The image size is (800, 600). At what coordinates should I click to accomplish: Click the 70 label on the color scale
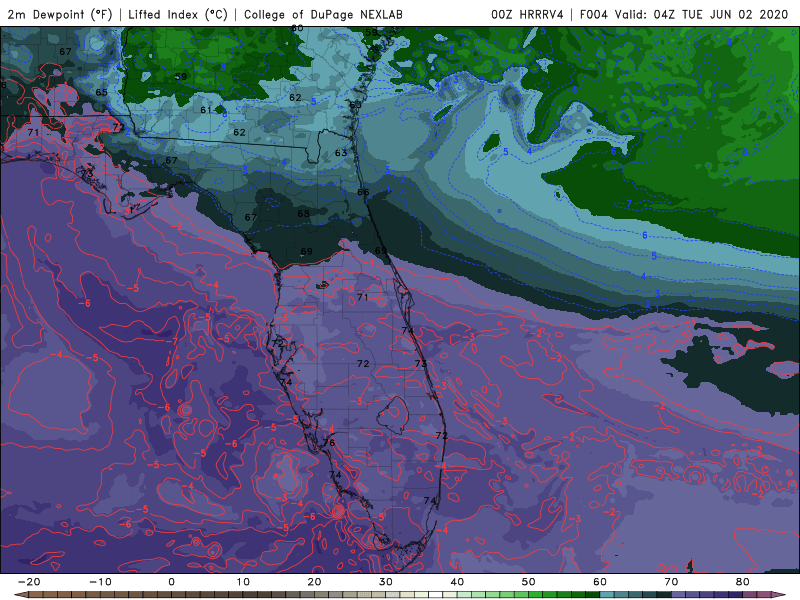[671, 582]
